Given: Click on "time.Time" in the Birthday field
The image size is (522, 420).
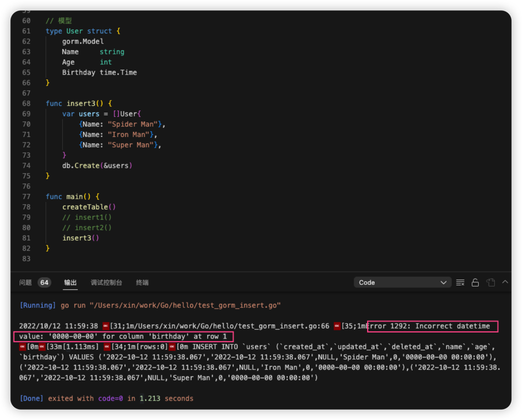Looking at the screenshot, I should pyautogui.click(x=118, y=72).
